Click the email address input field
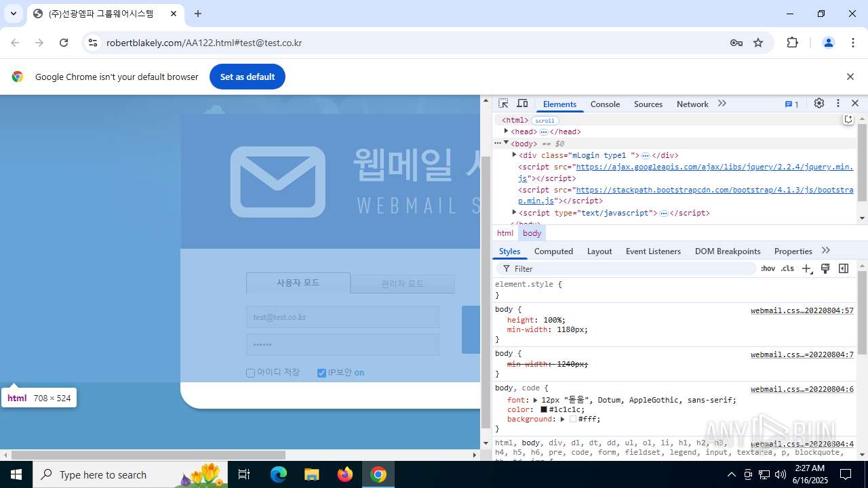The height and width of the screenshot is (488, 868). pyautogui.click(x=342, y=317)
